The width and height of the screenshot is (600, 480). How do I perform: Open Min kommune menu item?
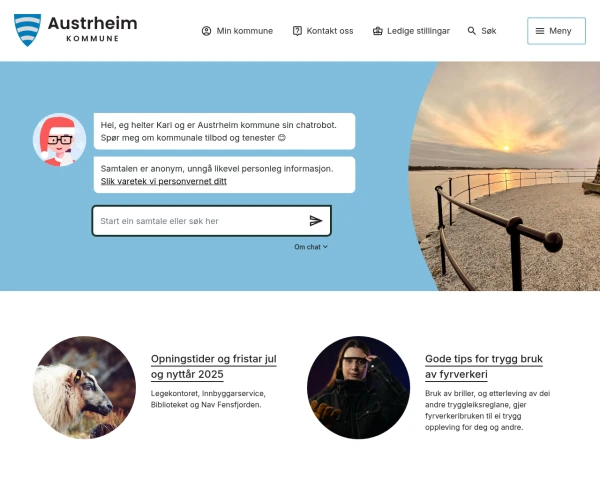click(237, 31)
